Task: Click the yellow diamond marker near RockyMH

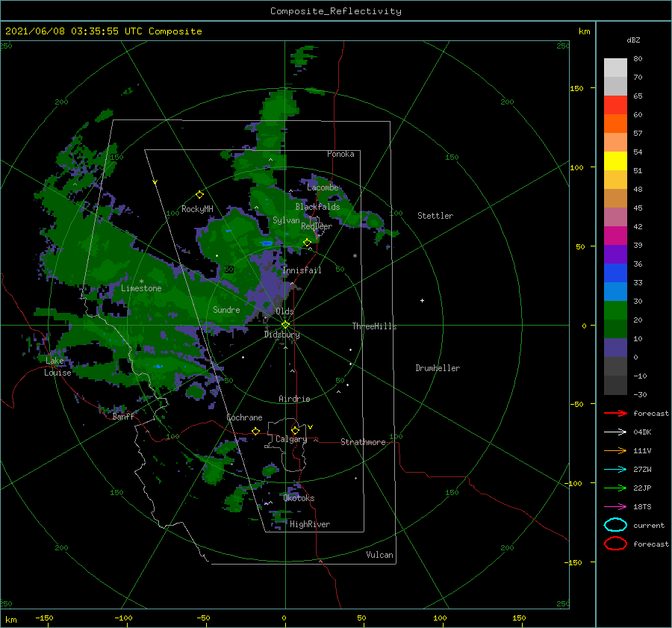Action: [199, 195]
